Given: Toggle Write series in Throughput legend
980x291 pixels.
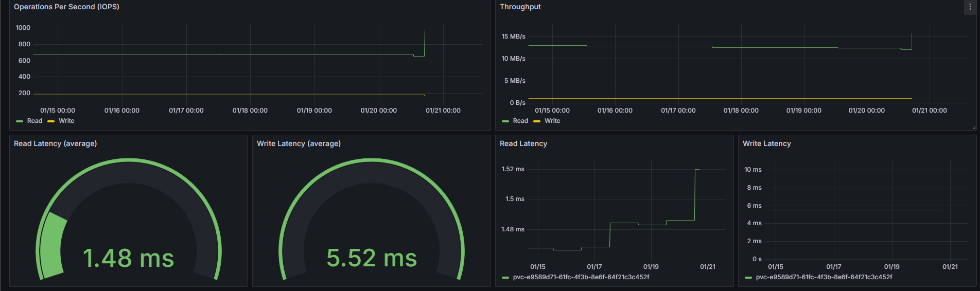Looking at the screenshot, I should point(552,121).
